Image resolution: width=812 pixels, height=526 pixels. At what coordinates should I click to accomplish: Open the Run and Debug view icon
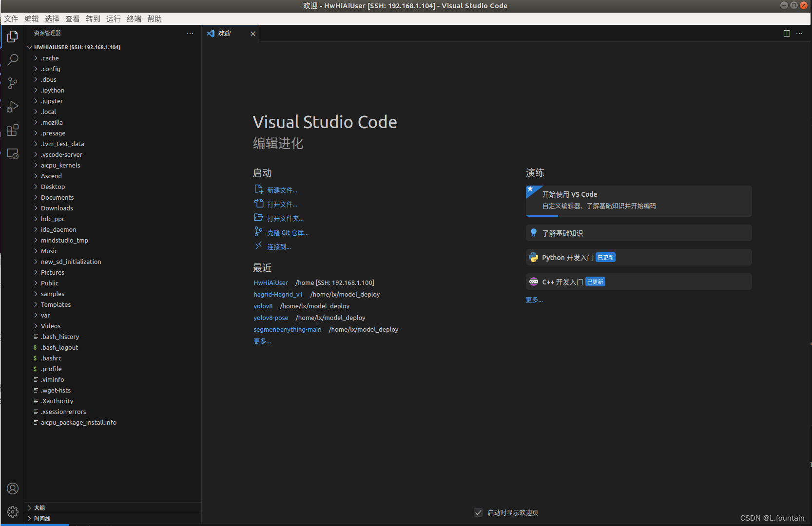(x=13, y=107)
